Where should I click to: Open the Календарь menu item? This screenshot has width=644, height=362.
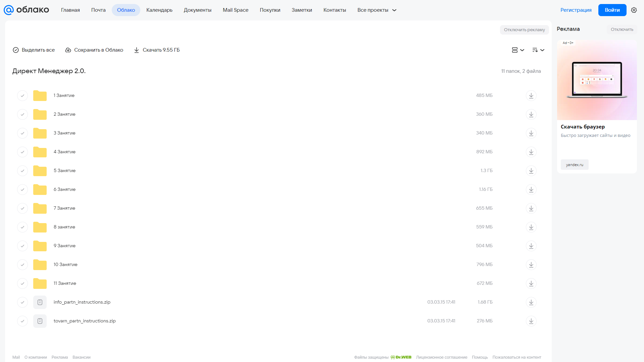click(x=159, y=10)
